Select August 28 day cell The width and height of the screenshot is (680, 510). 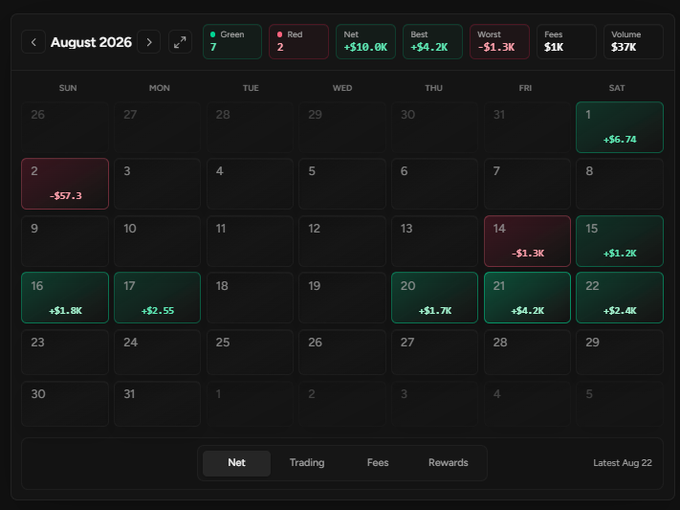coord(527,352)
